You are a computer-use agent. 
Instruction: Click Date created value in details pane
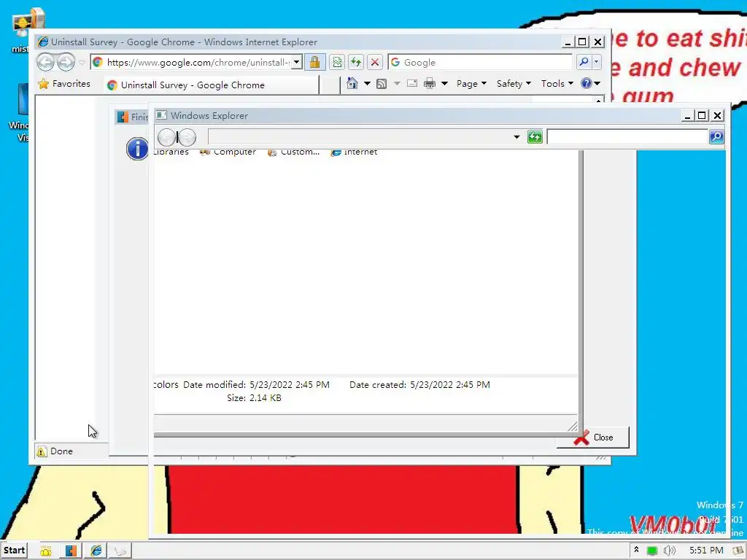[x=449, y=385]
